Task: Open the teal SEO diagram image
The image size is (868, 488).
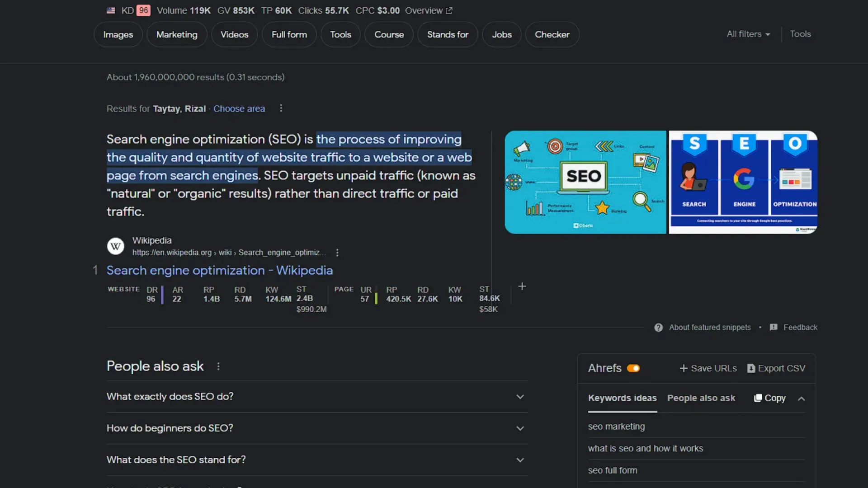Action: coord(585,182)
